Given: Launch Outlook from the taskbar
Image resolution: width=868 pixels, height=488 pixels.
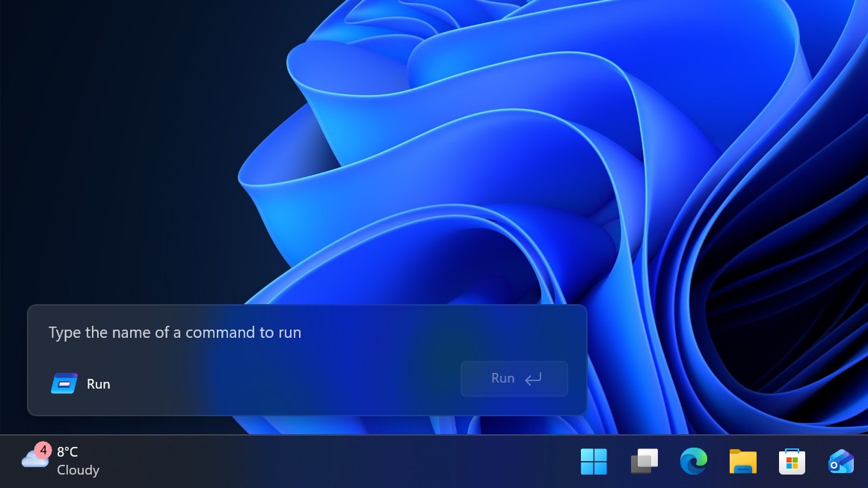Looking at the screenshot, I should tap(840, 461).
